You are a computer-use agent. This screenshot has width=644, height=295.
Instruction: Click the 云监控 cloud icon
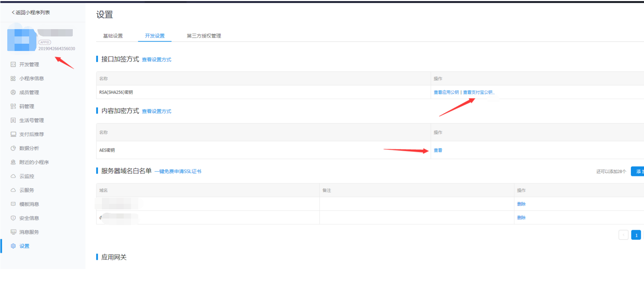pos(13,176)
